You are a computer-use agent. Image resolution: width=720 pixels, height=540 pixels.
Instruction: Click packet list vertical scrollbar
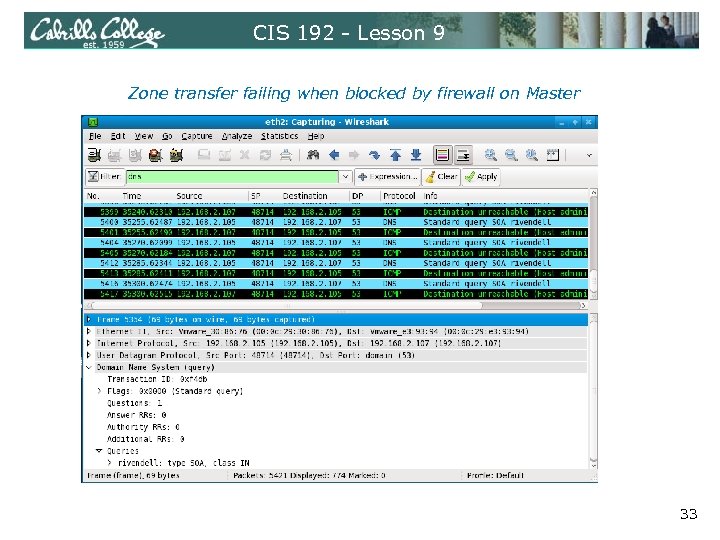pyautogui.click(x=593, y=244)
